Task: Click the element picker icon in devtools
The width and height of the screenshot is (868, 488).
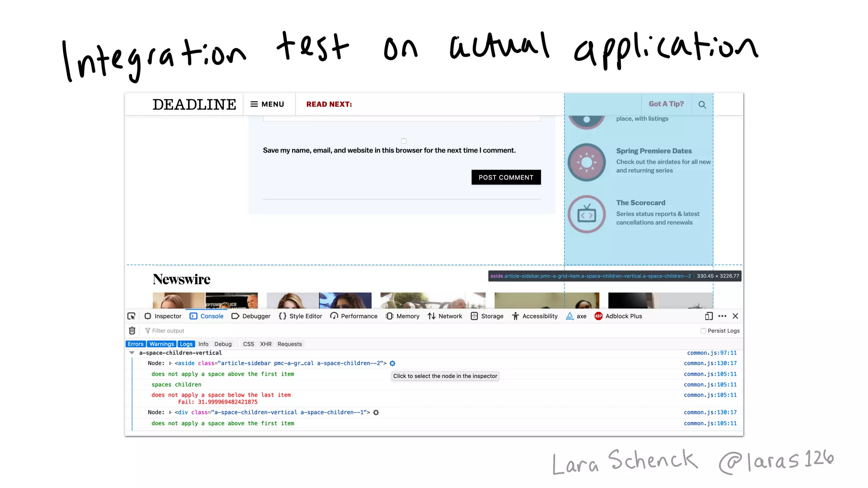Action: click(131, 316)
